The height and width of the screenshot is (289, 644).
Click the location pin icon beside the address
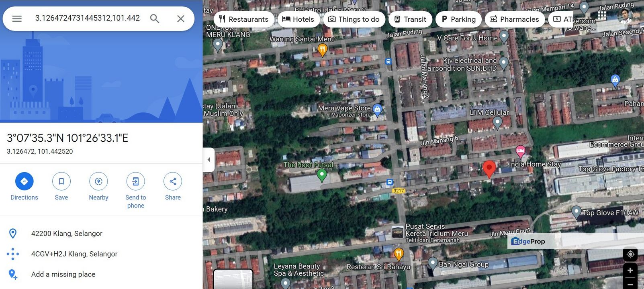tap(13, 234)
